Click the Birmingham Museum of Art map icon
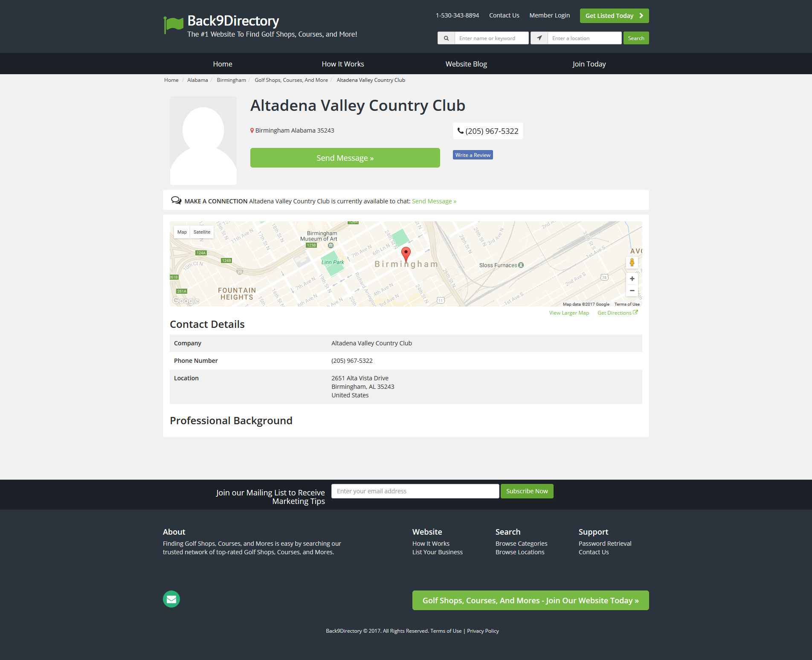This screenshot has width=812, height=660. (331, 245)
